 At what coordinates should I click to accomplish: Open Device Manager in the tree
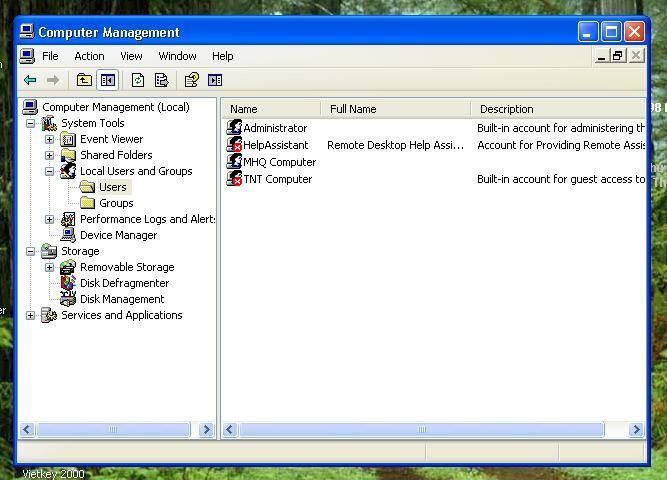[x=118, y=235]
